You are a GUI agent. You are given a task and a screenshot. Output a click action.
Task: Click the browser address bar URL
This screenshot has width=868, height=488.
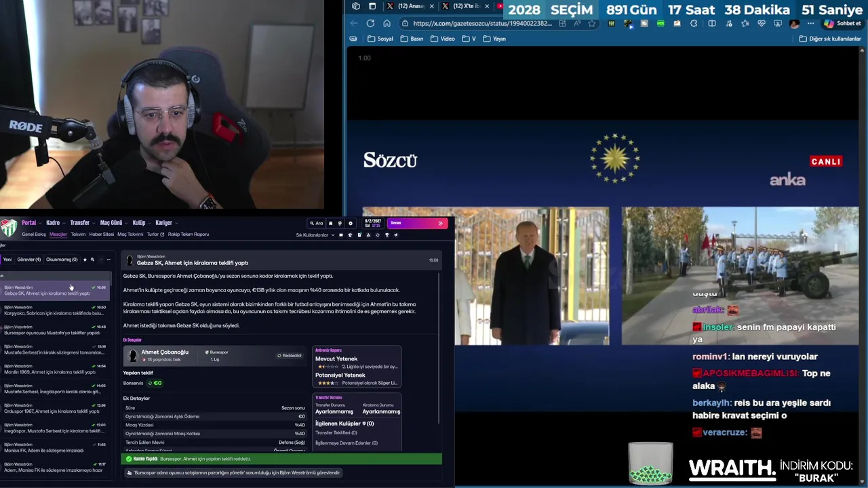tap(484, 23)
